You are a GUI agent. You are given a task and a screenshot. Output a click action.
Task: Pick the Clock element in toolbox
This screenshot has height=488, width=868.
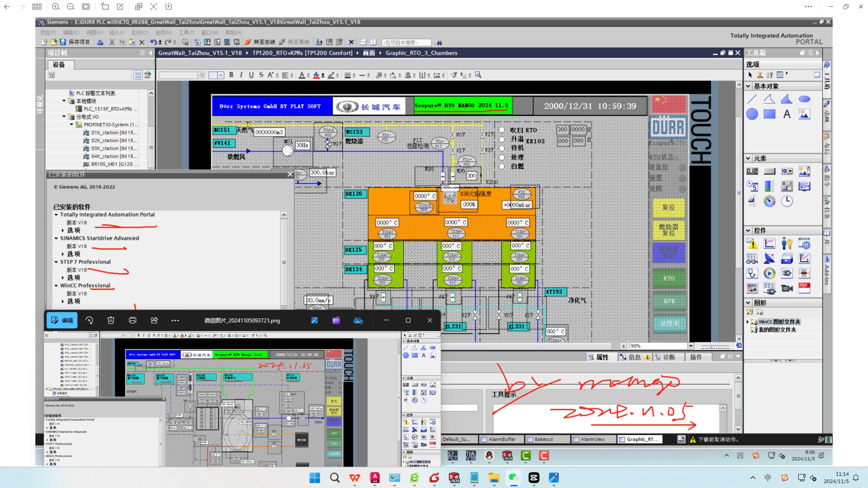click(787, 201)
